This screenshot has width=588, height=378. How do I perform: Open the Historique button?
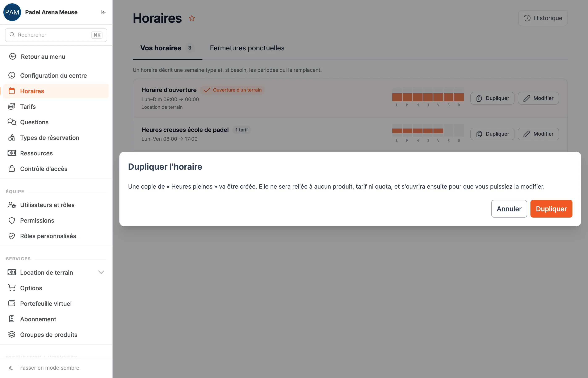coord(543,18)
